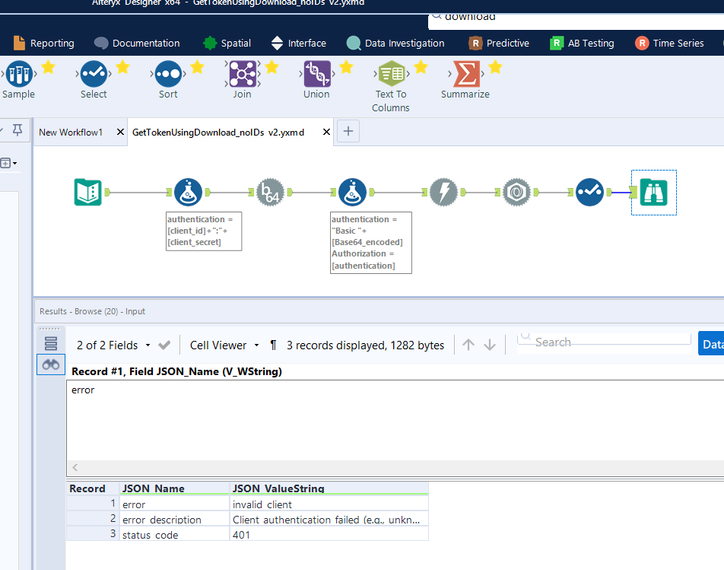724x570 pixels.
Task: Sort by JSON_Name column header
Action: 175,489
